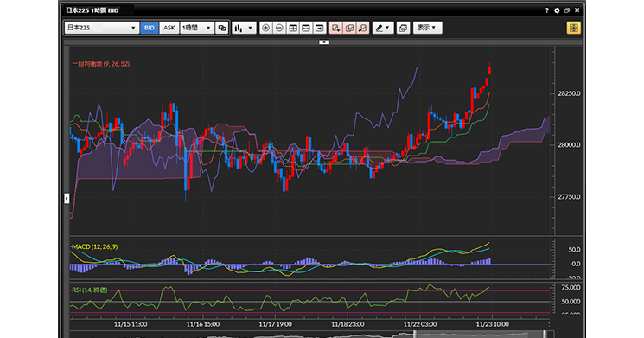The image size is (644, 338).
Task: Open the help question mark icon
Action: [546, 10]
